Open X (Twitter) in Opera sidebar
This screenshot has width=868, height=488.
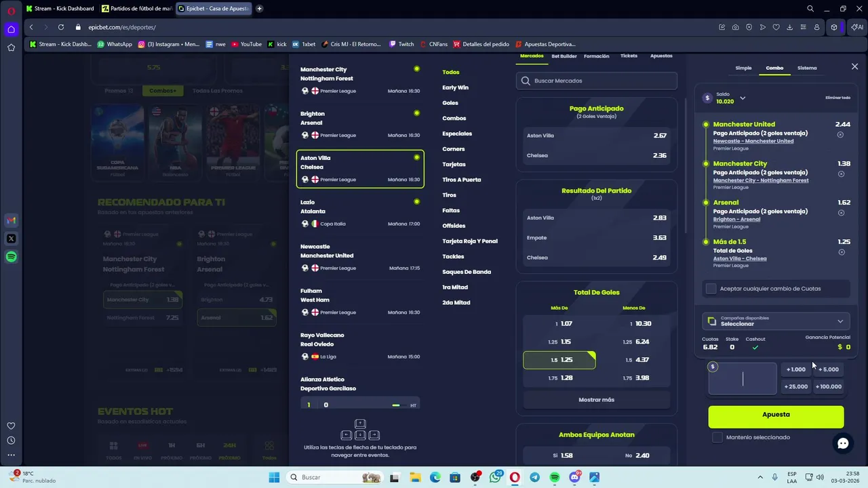(x=11, y=239)
